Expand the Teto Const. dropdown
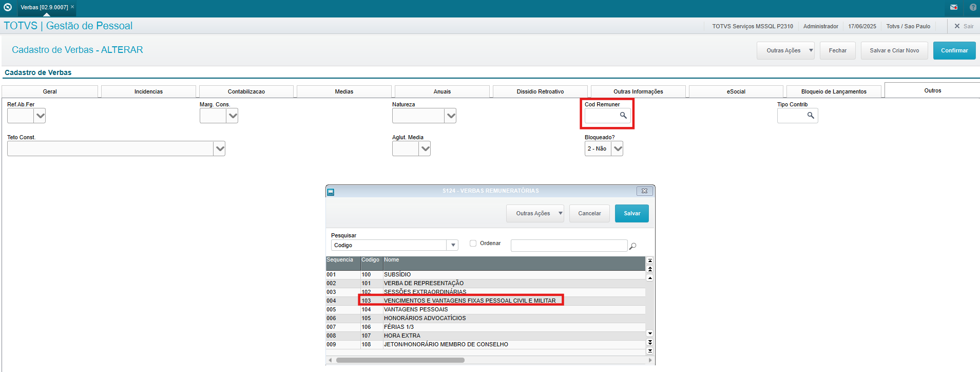The width and height of the screenshot is (980, 372). [220, 149]
